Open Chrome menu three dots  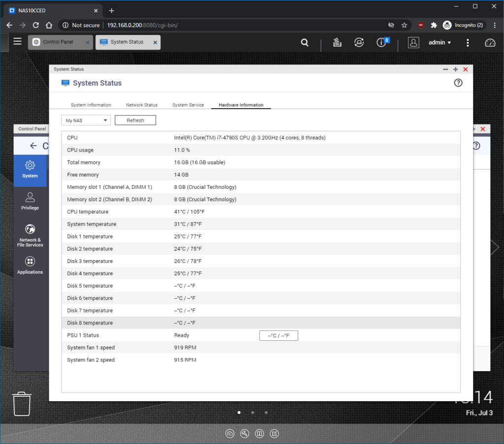tap(495, 25)
